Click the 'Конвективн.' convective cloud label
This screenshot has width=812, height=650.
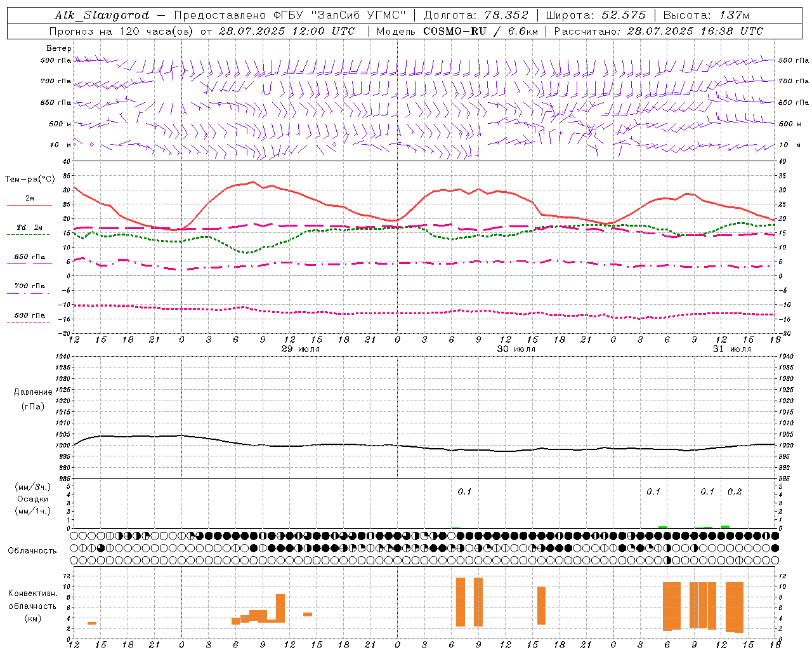click(x=33, y=594)
